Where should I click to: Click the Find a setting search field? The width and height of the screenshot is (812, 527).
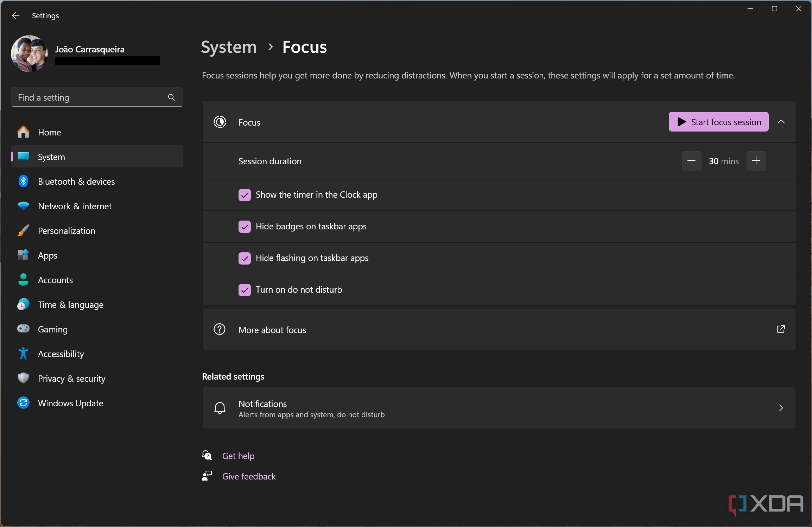pyautogui.click(x=96, y=97)
